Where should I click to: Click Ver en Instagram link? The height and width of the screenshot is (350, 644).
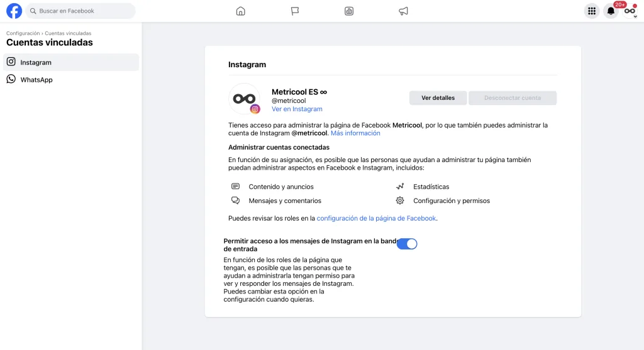[297, 109]
